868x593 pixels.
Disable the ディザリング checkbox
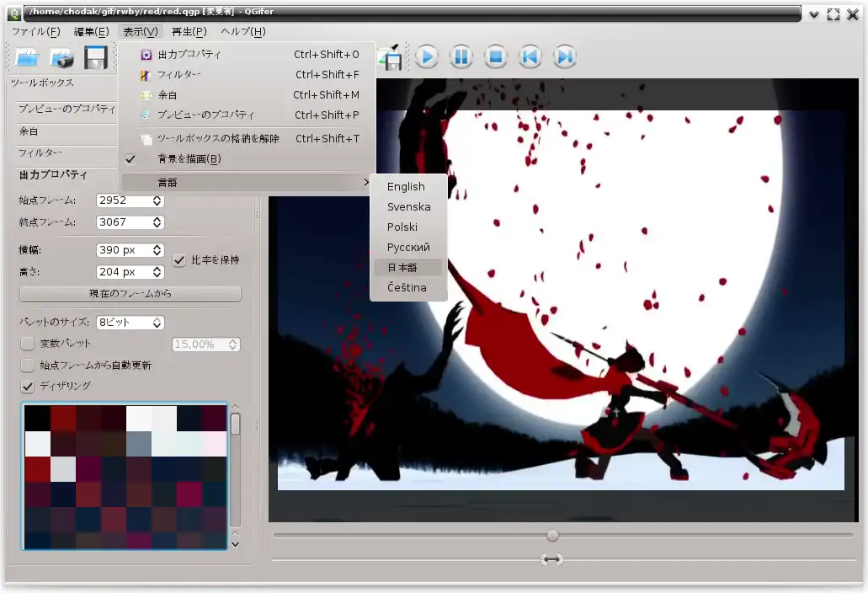(x=28, y=386)
